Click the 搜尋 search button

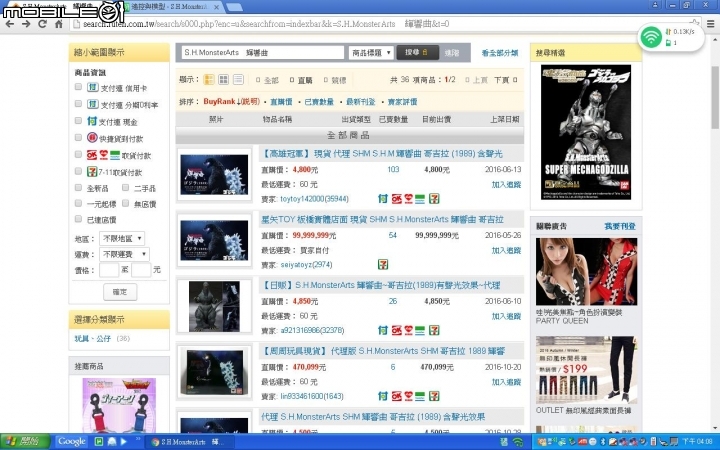pyautogui.click(x=417, y=53)
